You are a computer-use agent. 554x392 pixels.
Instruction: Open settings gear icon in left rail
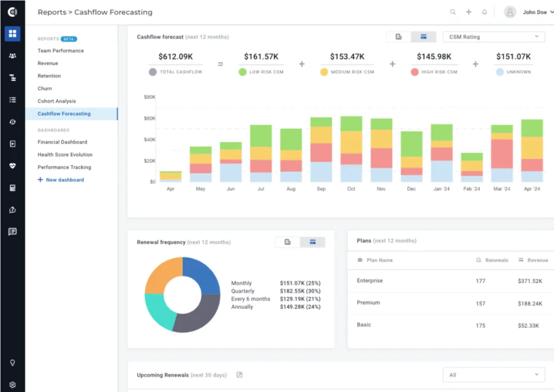click(x=12, y=384)
